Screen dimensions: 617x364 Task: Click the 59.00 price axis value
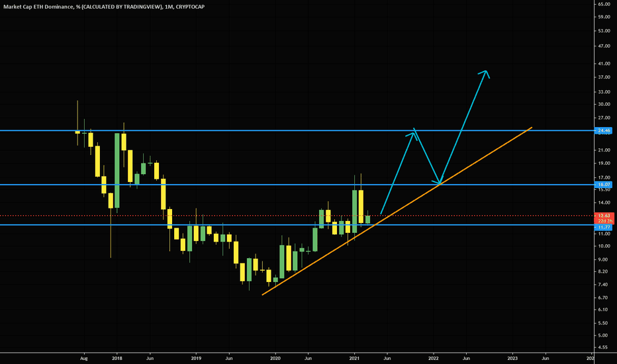[604, 17]
